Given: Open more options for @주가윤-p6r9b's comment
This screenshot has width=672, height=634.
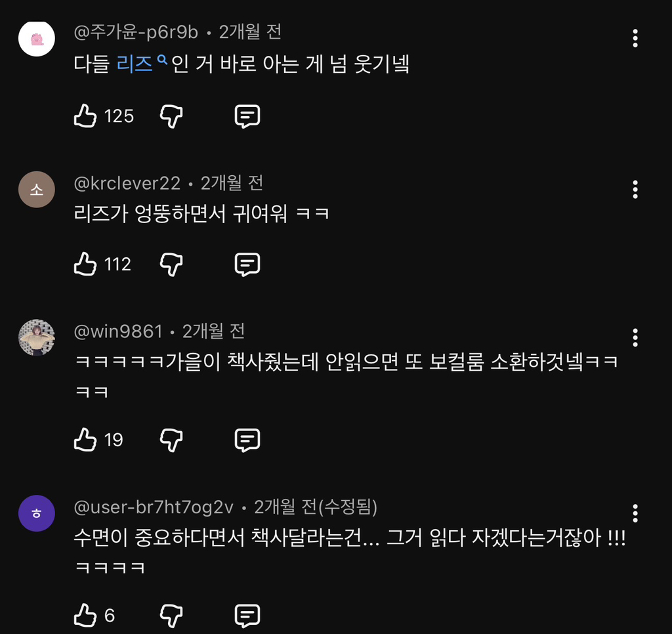Looking at the screenshot, I should pos(635,38).
